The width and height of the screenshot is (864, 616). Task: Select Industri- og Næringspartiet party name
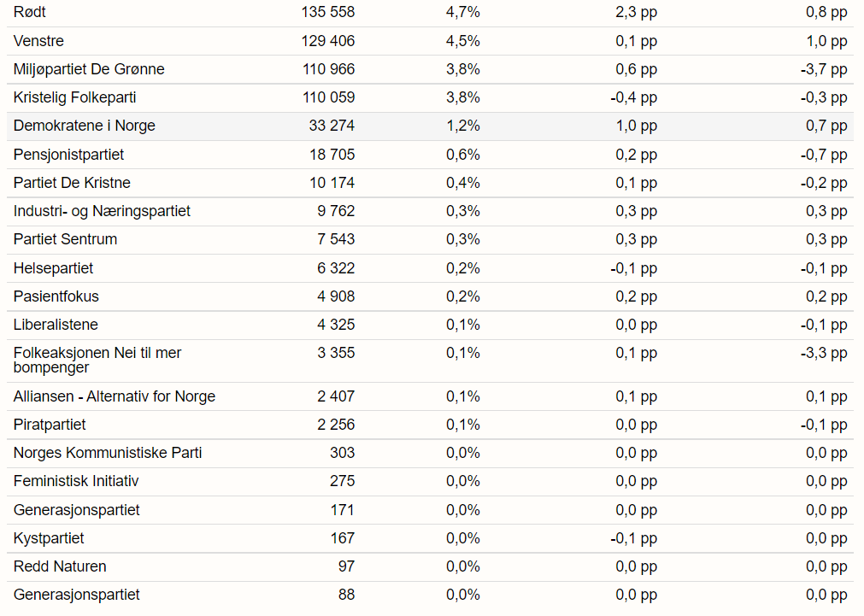pyautogui.click(x=102, y=211)
